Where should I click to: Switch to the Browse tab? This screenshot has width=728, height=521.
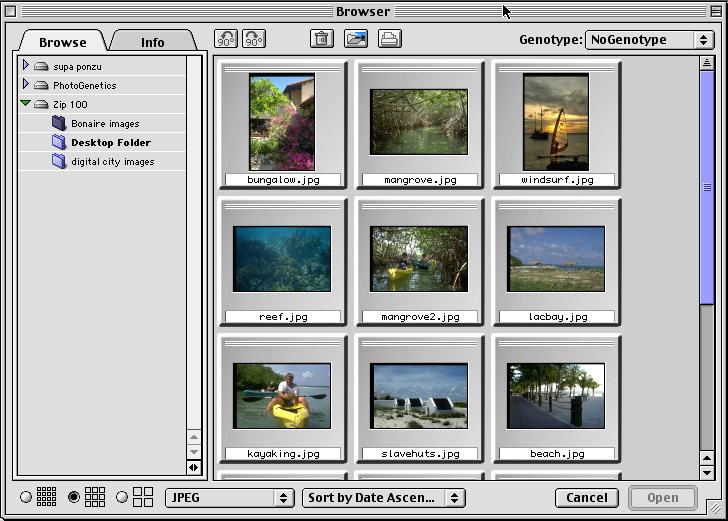tap(62, 42)
